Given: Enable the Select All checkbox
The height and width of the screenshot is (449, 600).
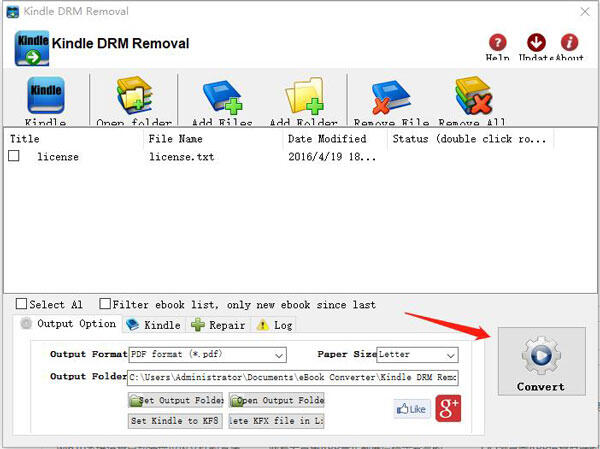Looking at the screenshot, I should point(21,304).
